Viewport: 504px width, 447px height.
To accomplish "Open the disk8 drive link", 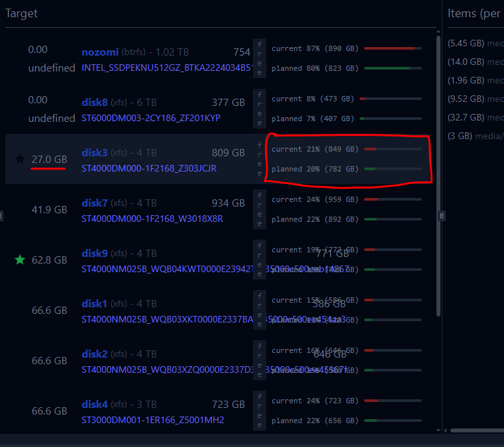I will click(95, 103).
